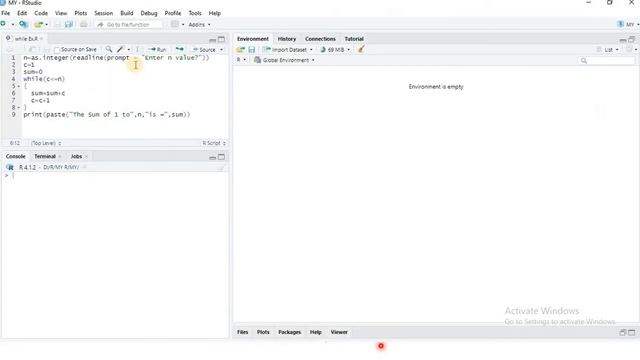The width and height of the screenshot is (640, 360).
Task: Maximize the source editor pane
Action: pyautogui.click(x=221, y=40)
